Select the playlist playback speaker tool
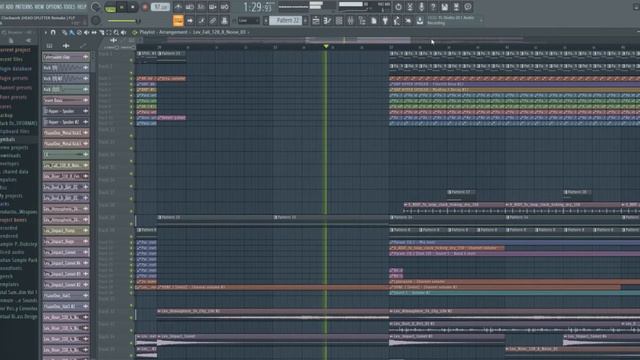 point(124,32)
